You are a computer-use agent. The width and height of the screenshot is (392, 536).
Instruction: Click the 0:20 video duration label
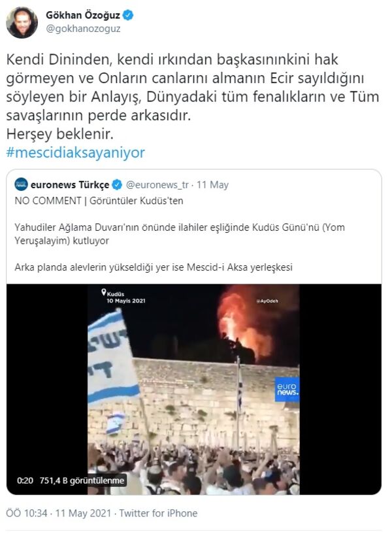pos(25,480)
